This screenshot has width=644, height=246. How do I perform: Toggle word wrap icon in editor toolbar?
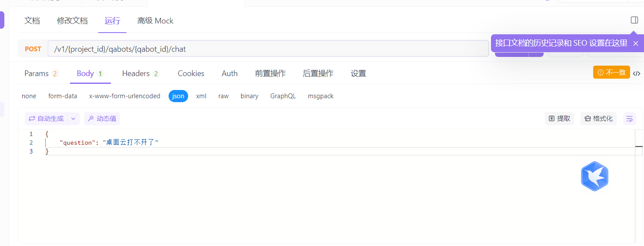point(630,119)
